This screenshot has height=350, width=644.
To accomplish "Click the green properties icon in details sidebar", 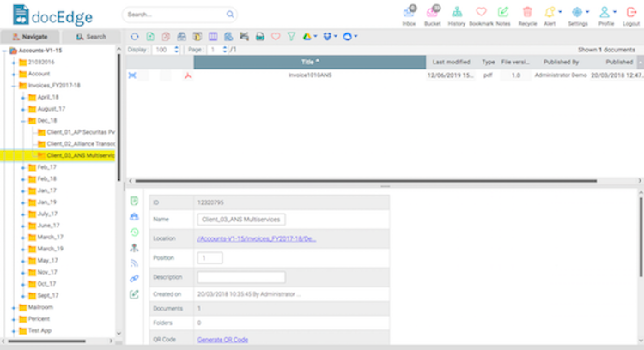I will pyautogui.click(x=134, y=201).
